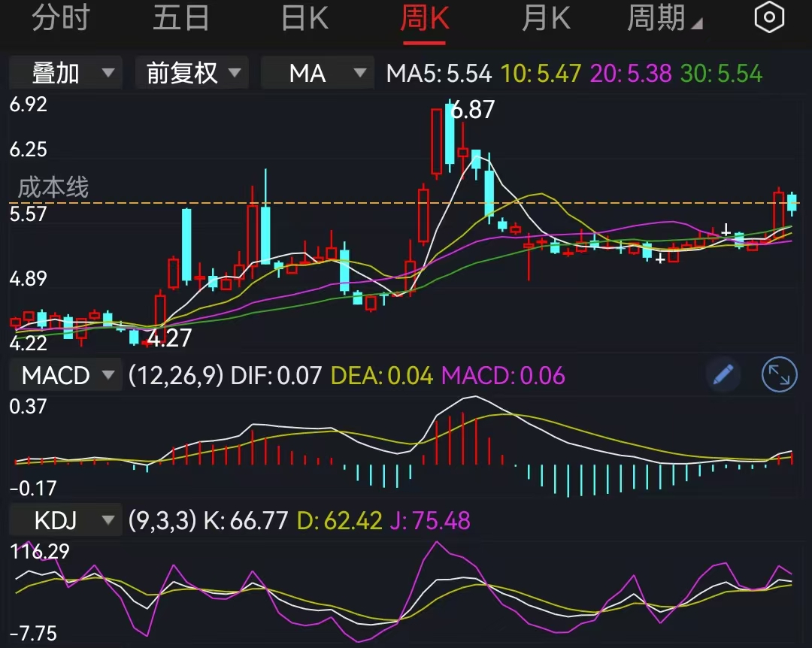Toggle 前复权 price adjustment mode
812x648 pixels.
(x=192, y=74)
